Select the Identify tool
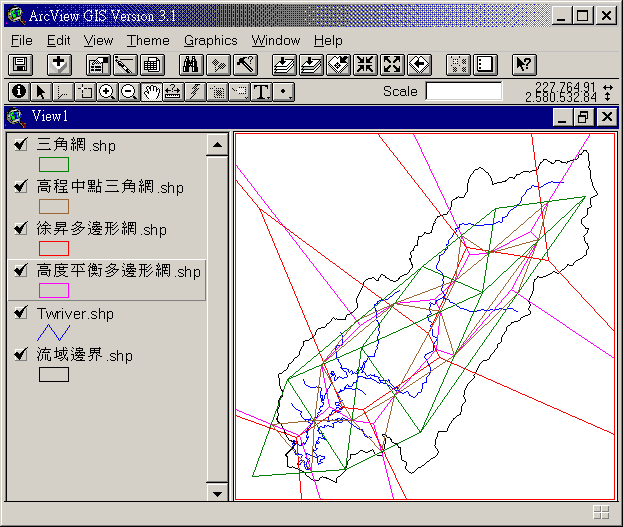The width and height of the screenshot is (623, 527). (19, 92)
